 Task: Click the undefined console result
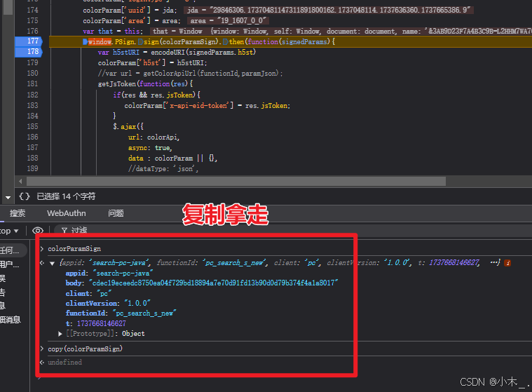point(64,362)
